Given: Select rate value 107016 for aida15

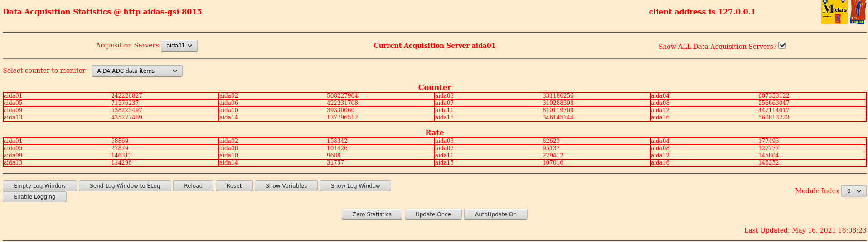Looking at the screenshot, I should 553,163.
